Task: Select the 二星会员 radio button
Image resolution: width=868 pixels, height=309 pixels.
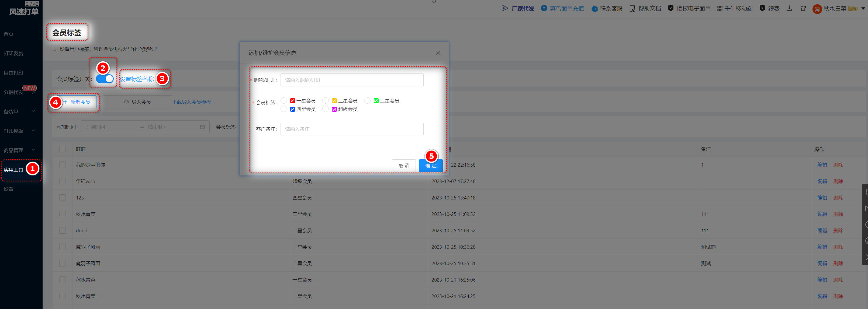Action: tap(326, 101)
